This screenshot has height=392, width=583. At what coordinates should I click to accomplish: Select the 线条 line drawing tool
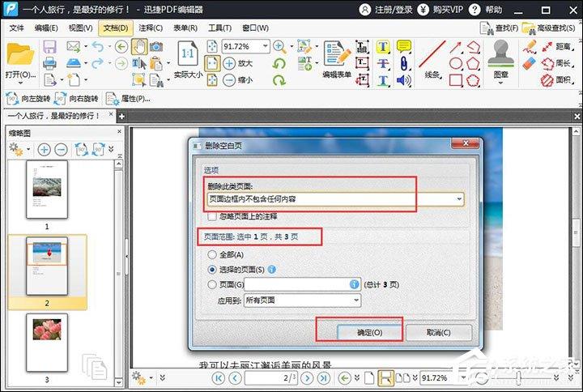pos(433,59)
